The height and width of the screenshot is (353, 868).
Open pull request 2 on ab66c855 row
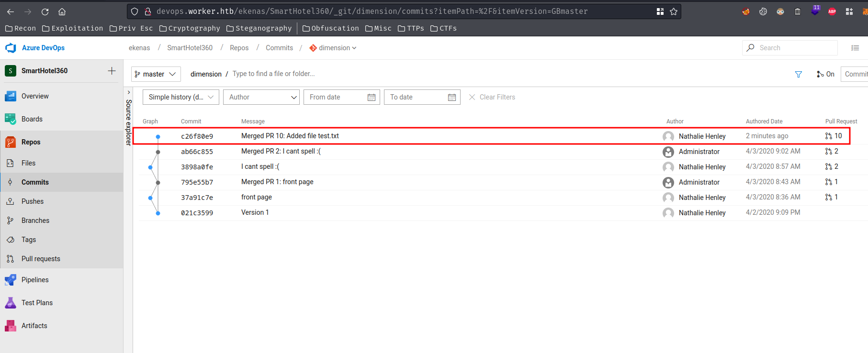(832, 151)
